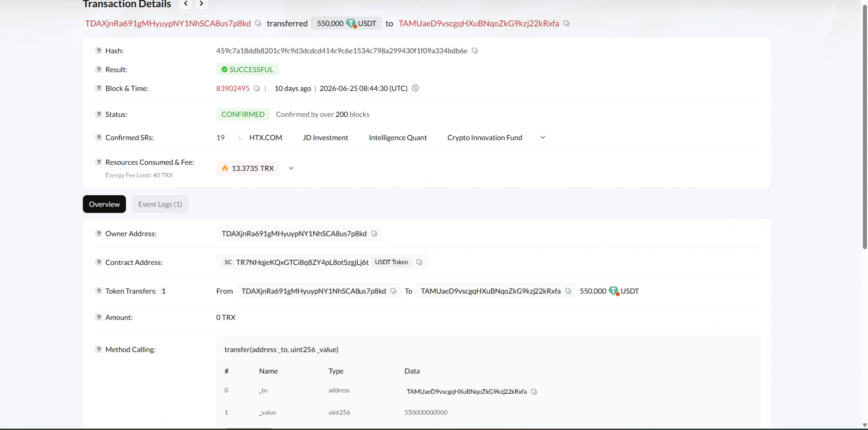
Task: Click Intelligence Quant super representative
Action: click(x=398, y=137)
